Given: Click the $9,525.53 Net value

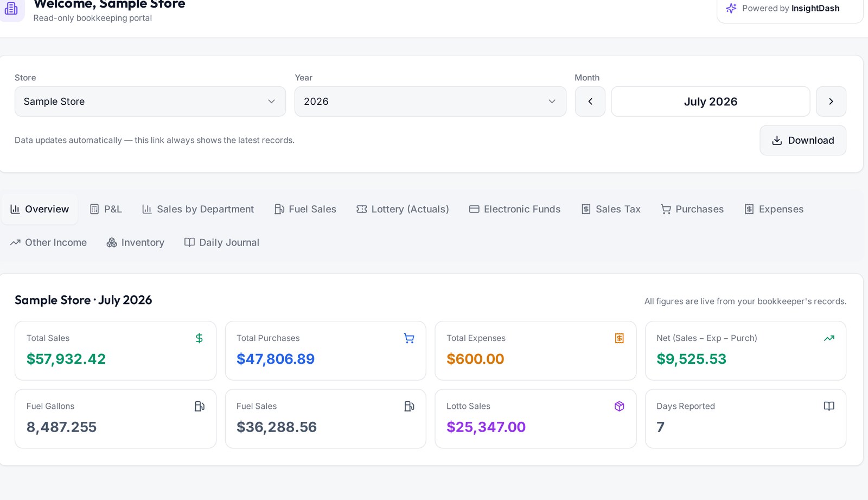Looking at the screenshot, I should tap(691, 359).
